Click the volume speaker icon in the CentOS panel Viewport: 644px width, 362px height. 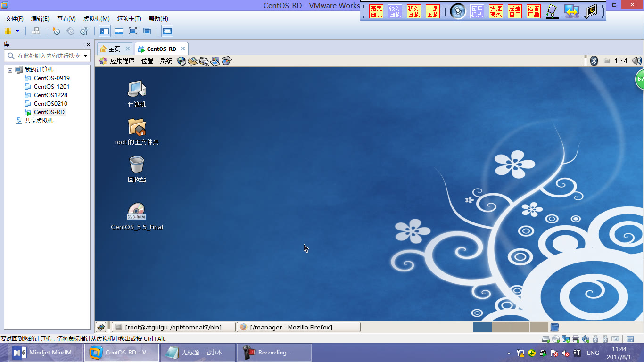click(x=637, y=61)
